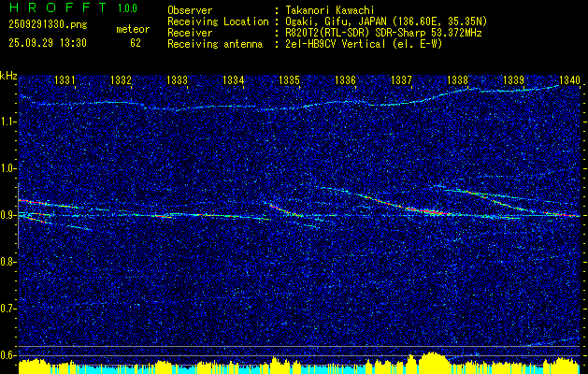Click the kHz axis unit label

[x=8, y=76]
